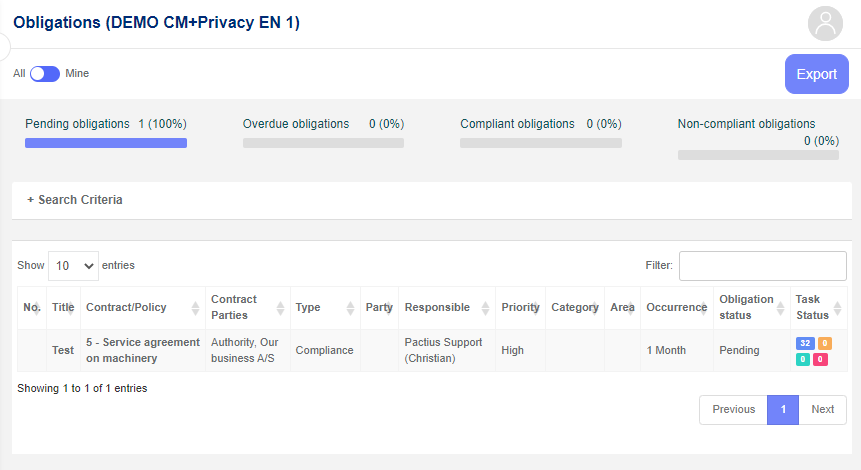
Task: Go to pagination page 1
Action: pos(783,410)
